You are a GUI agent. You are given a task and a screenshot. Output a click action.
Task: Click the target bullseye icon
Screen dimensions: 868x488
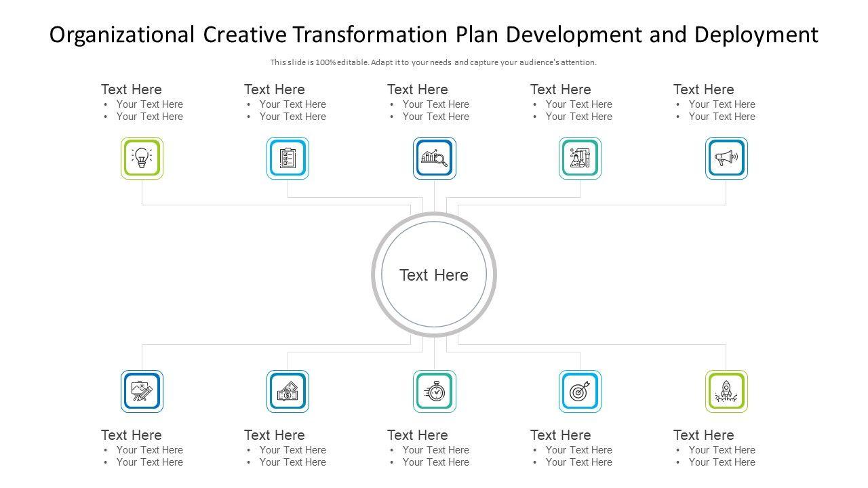580,391
